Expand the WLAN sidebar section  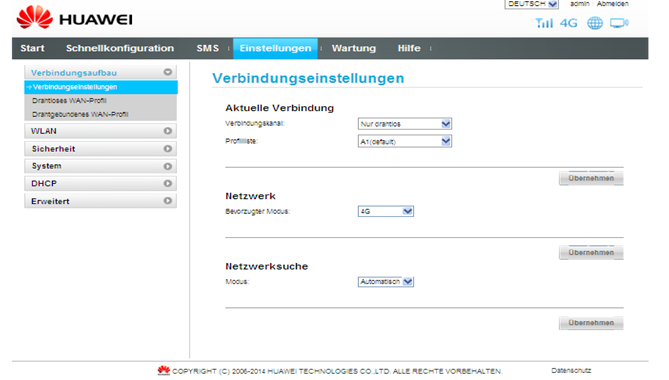[x=100, y=131]
